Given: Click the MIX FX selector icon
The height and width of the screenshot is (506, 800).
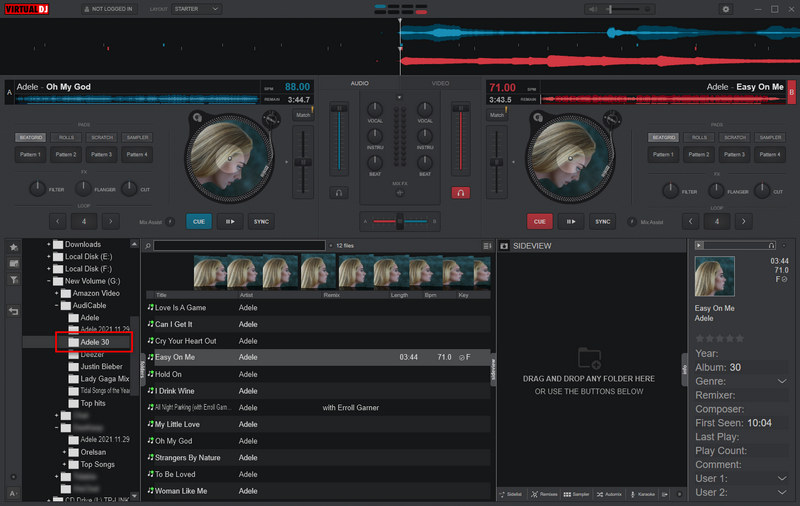Looking at the screenshot, I should point(399,193).
